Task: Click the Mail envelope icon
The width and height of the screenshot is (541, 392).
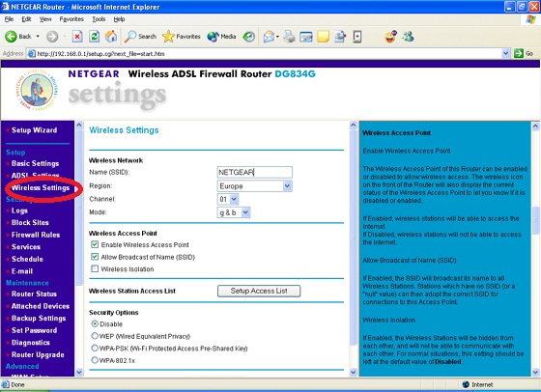Action: [269, 36]
